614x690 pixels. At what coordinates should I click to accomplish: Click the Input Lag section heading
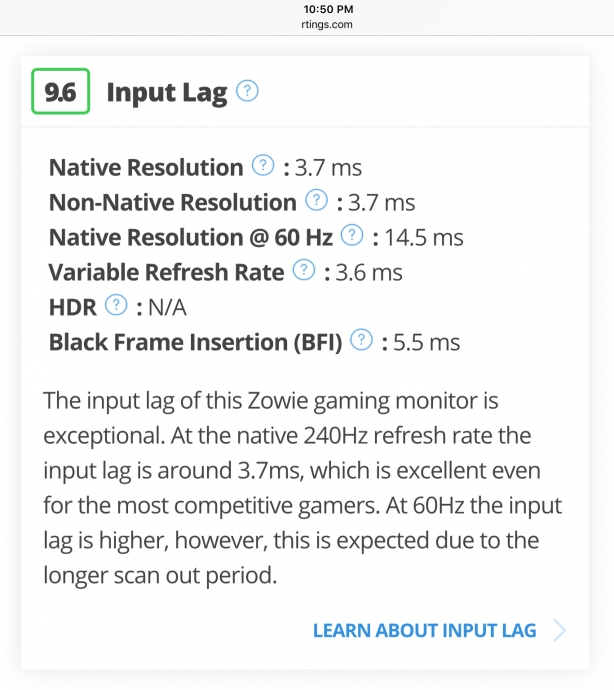pyautogui.click(x=166, y=93)
